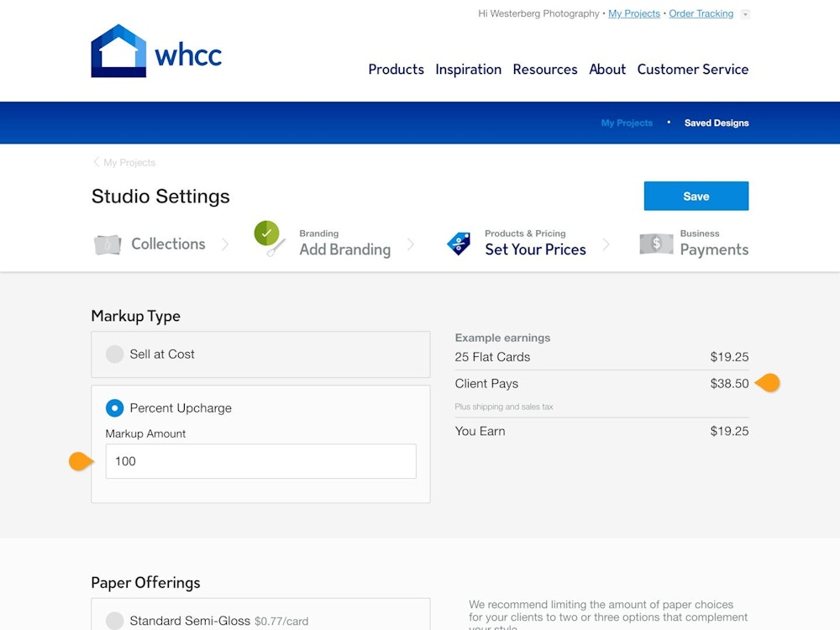Switch to Saved Designs in the blue bar

pyautogui.click(x=716, y=123)
